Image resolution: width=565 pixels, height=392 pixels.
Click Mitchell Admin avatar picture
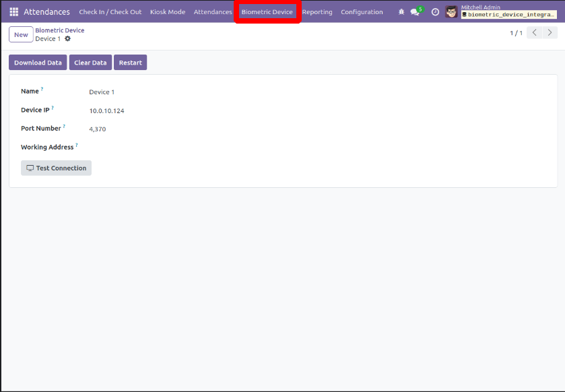(451, 12)
